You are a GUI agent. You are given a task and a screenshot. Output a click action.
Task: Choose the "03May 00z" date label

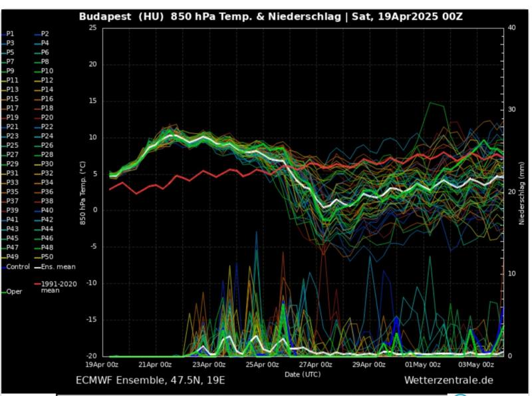pos(476,365)
